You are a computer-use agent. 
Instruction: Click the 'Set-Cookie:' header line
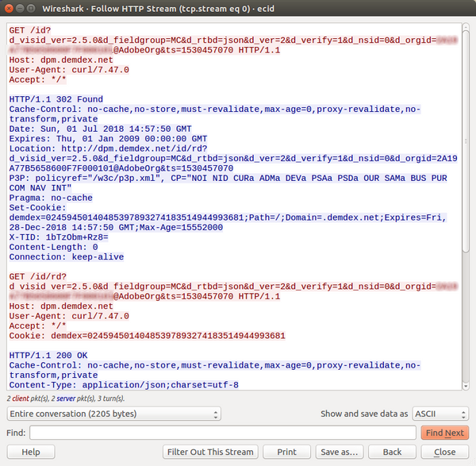(37, 208)
